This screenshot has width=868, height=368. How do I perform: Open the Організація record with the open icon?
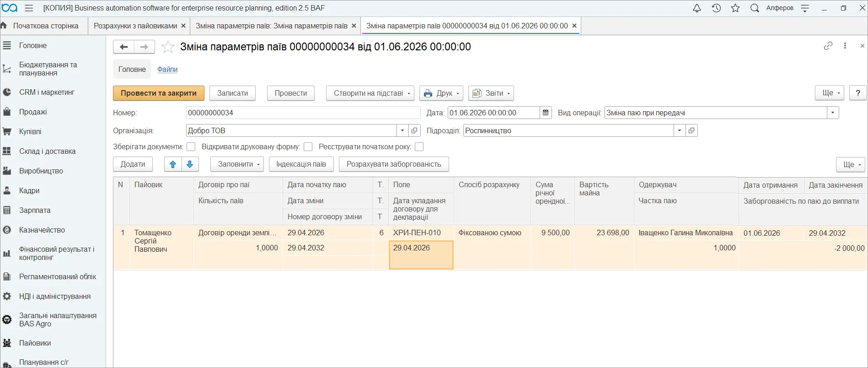(414, 130)
